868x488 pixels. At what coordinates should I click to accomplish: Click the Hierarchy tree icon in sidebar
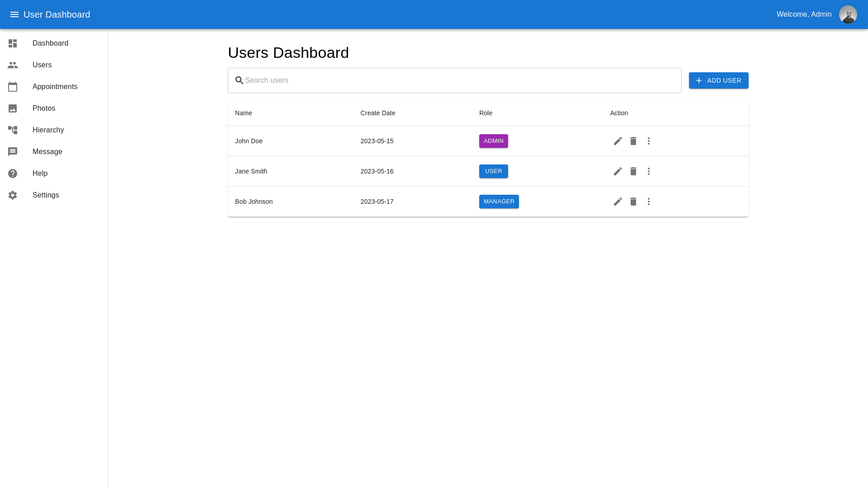pyautogui.click(x=13, y=130)
